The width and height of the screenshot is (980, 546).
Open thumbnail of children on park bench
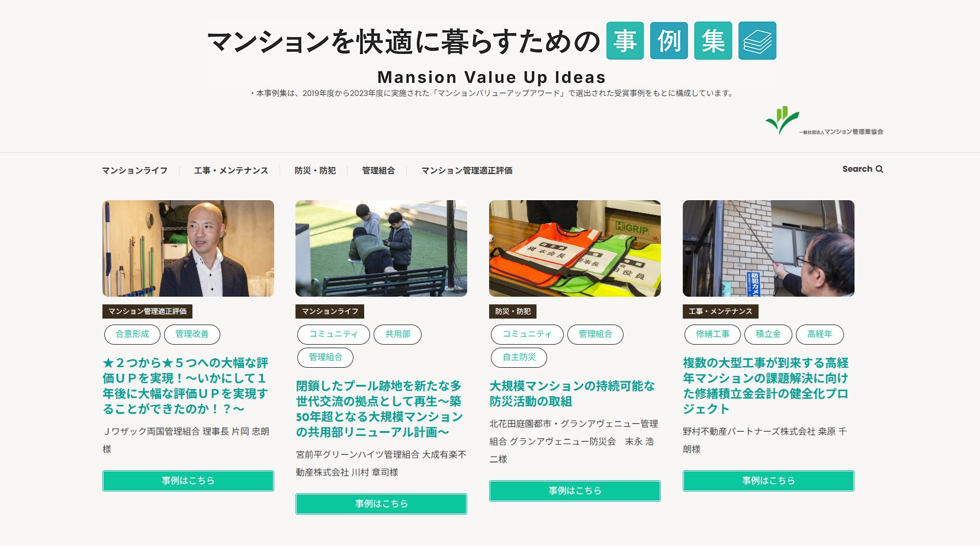coord(381,248)
